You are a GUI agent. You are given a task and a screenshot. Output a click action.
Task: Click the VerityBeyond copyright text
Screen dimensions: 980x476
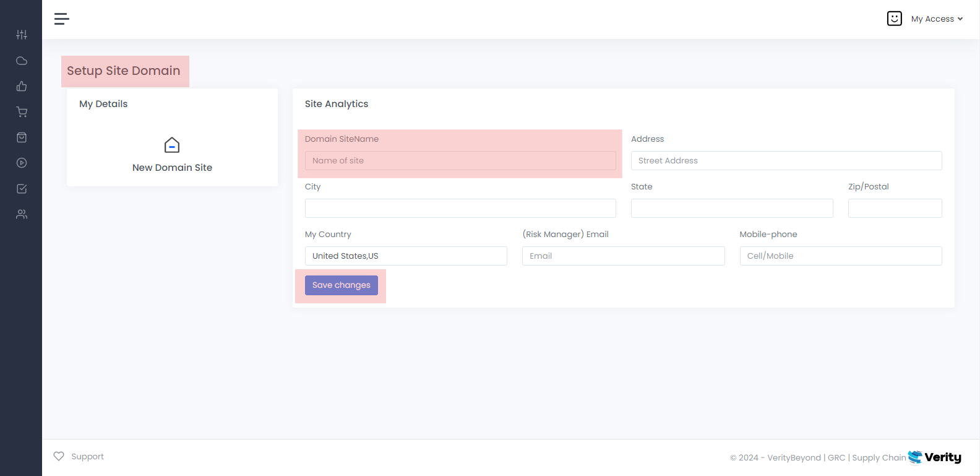click(818, 457)
